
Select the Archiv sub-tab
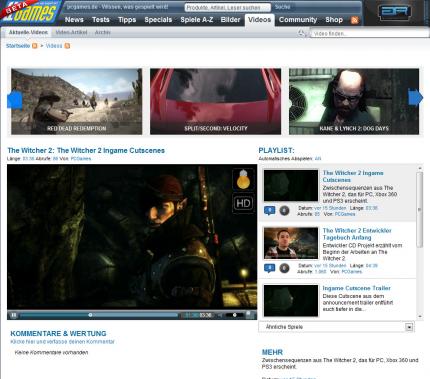102,32
